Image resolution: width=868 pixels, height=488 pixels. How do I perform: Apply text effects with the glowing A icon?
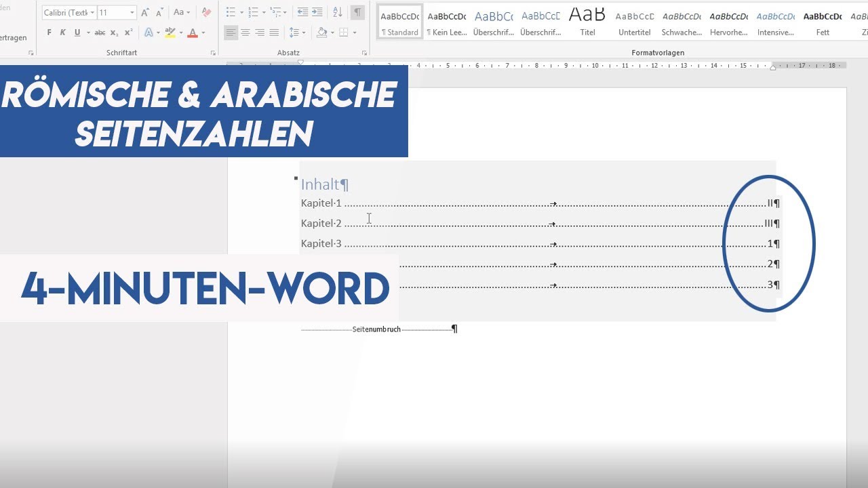[148, 33]
